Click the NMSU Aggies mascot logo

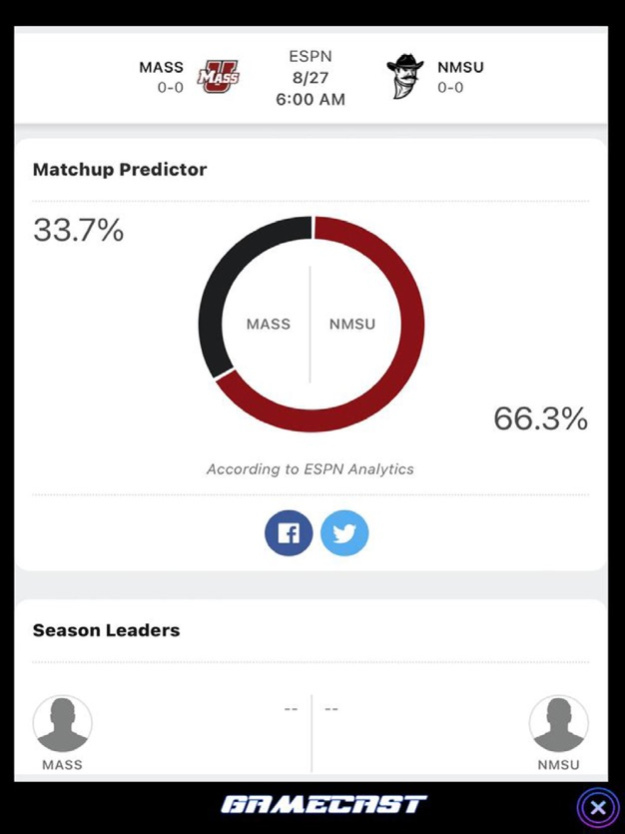click(406, 77)
